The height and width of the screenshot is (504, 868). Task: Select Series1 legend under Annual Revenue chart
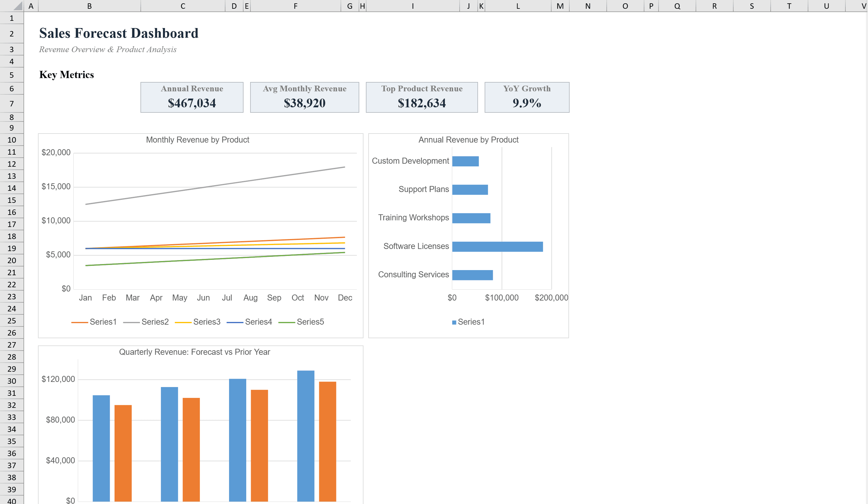(x=468, y=322)
